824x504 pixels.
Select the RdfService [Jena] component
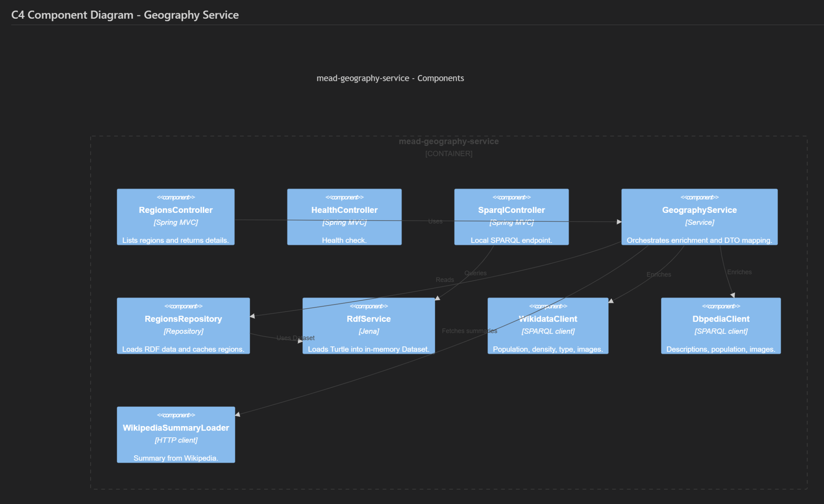click(x=368, y=326)
